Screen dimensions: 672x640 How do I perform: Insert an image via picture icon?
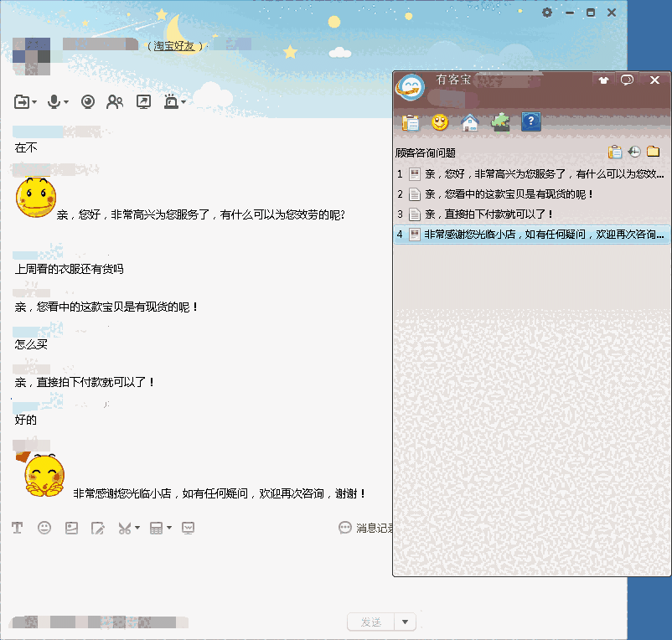71,528
